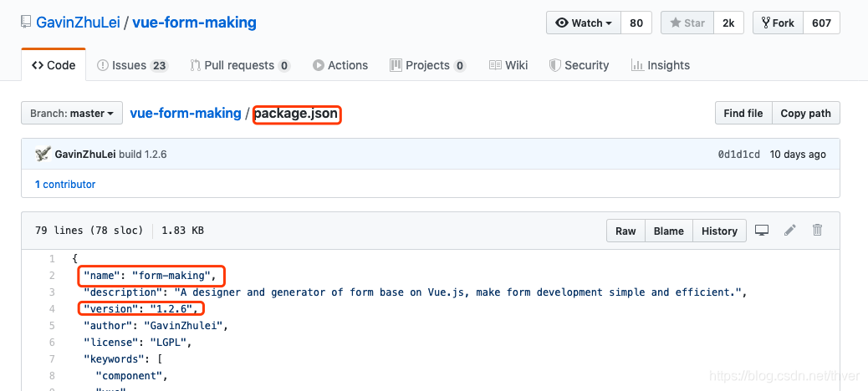The image size is (868, 391).
Task: Open vue-form-making repo title link
Action: point(194,23)
